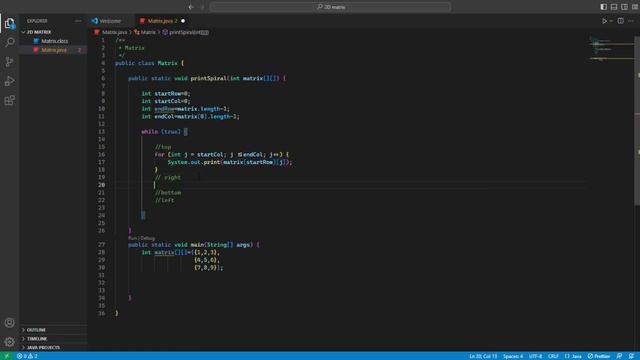
Task: Switch to the Matrix.java tab
Action: [162, 21]
